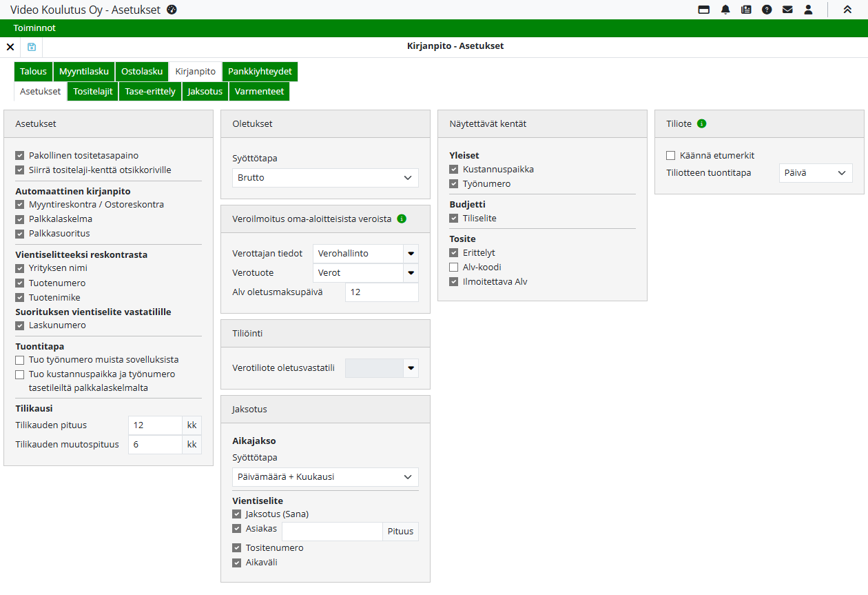
Task: Open the Pankkiyhteydet tab
Action: tap(260, 72)
